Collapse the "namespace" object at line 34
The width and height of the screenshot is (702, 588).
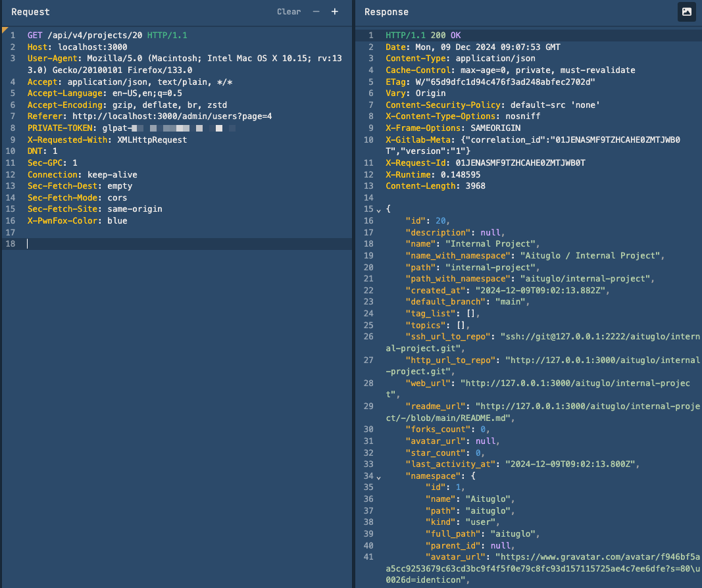(x=378, y=476)
